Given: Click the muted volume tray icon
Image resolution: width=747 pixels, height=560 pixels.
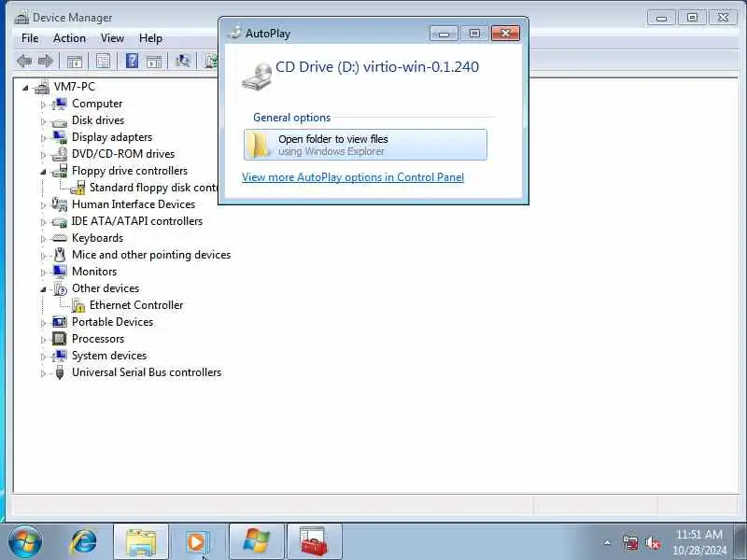Looking at the screenshot, I should [x=653, y=542].
